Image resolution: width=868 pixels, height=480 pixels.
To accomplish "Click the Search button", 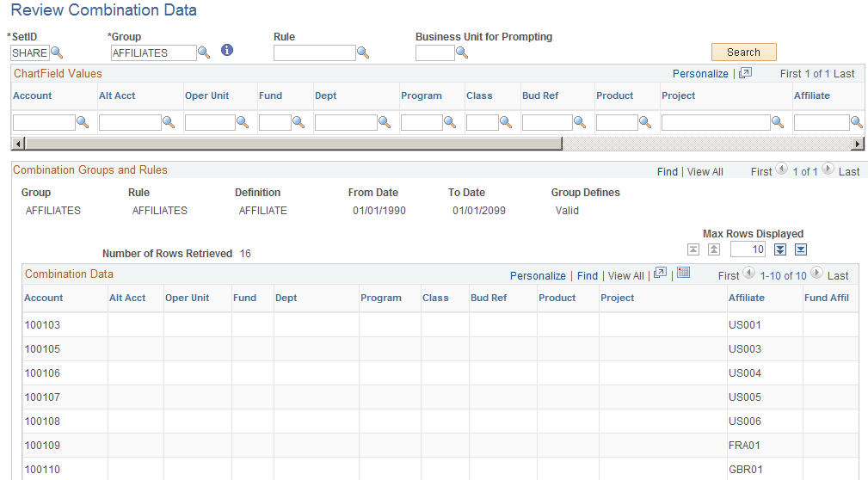I will coord(743,52).
